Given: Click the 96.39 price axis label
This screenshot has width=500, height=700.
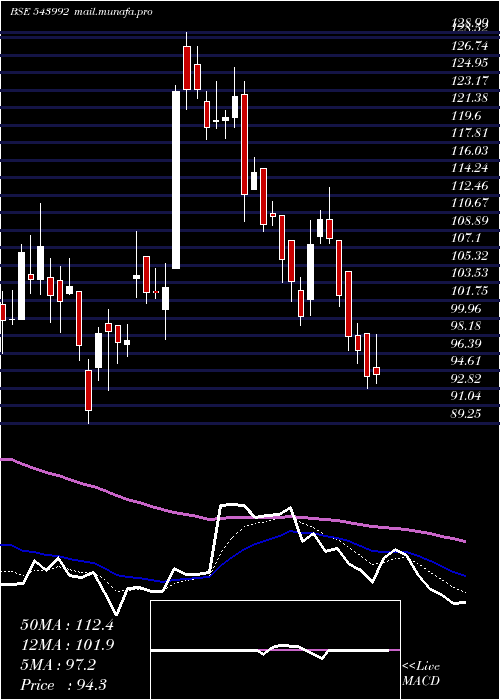Looking at the screenshot, I should 467,343.
